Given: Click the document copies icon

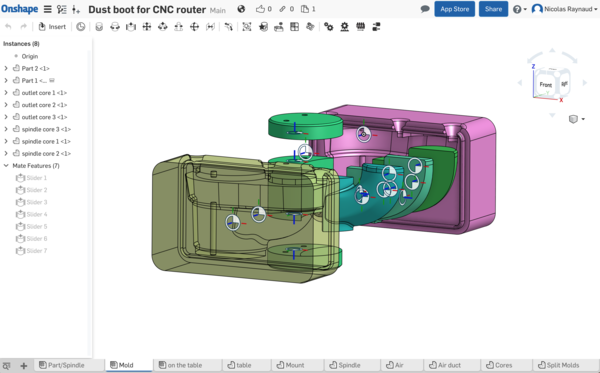Looking at the screenshot, I should (x=305, y=9).
